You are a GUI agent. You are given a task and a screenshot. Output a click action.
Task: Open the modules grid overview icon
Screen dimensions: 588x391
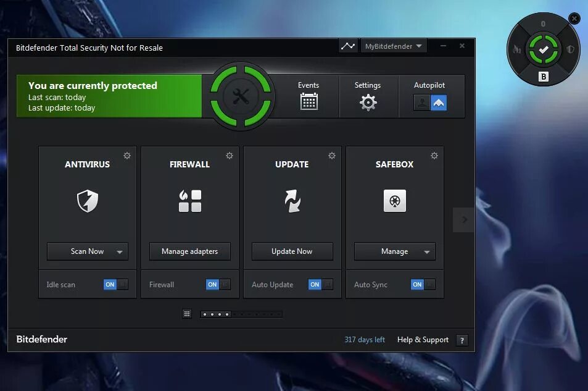click(x=187, y=314)
